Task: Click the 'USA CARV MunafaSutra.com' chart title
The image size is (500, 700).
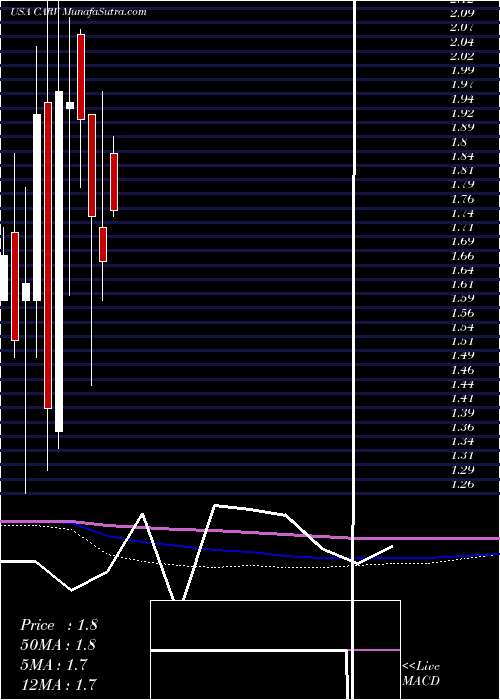Action: tap(78, 12)
